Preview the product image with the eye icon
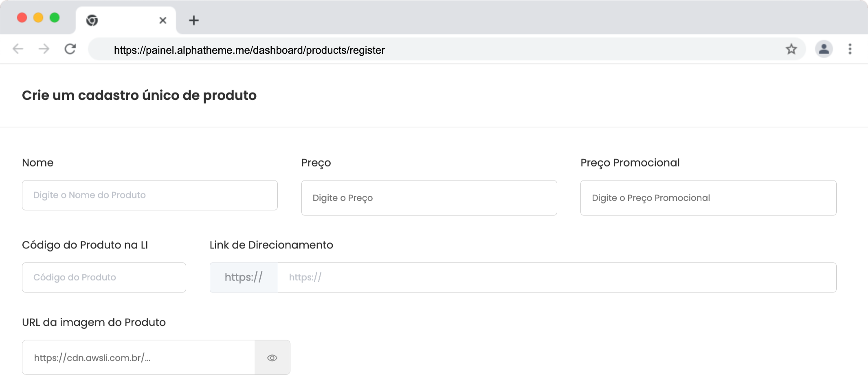The image size is (868, 391). coord(272,358)
